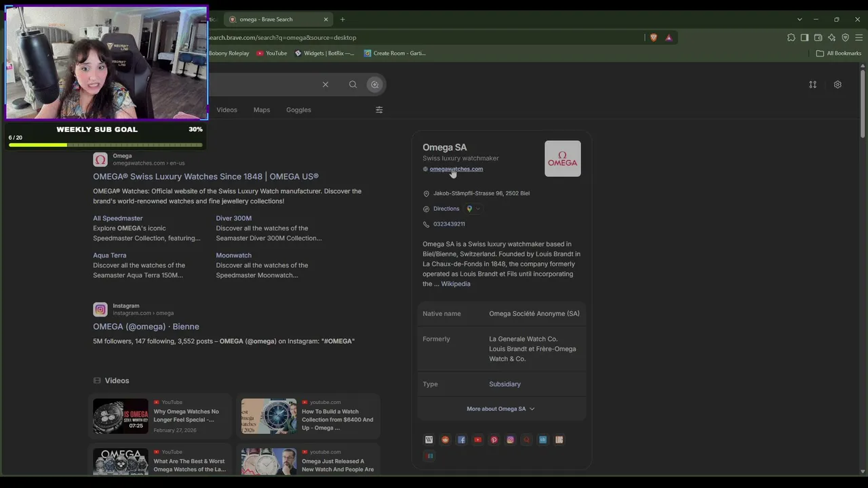Click the phone icon beside 0323439211
Image resolution: width=868 pixels, height=488 pixels.
(x=426, y=224)
